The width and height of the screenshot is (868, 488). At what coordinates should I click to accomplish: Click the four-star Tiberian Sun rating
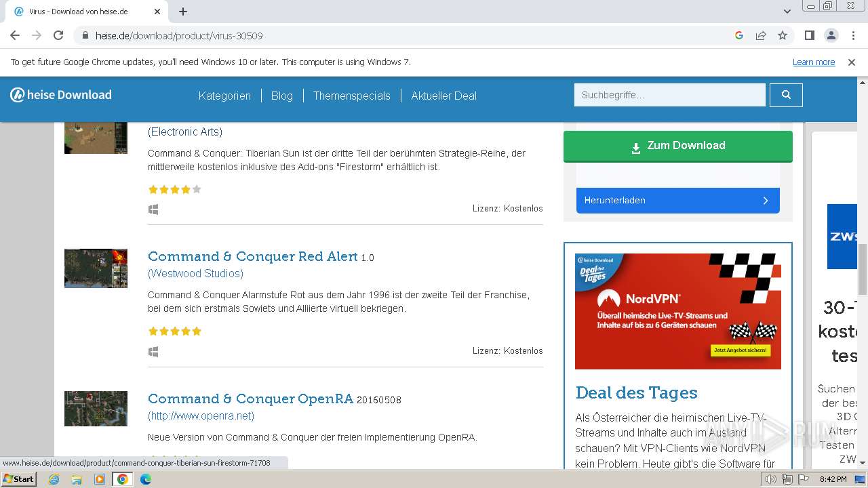(x=175, y=190)
